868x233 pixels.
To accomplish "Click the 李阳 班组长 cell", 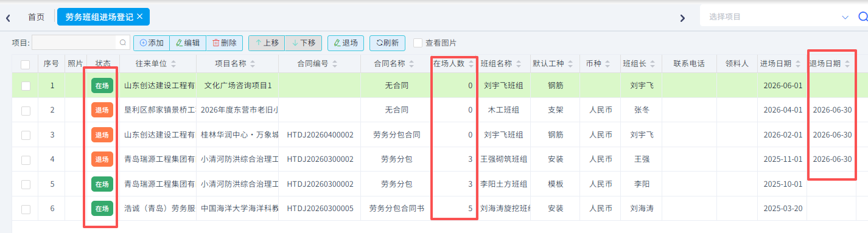I will coord(642,184).
